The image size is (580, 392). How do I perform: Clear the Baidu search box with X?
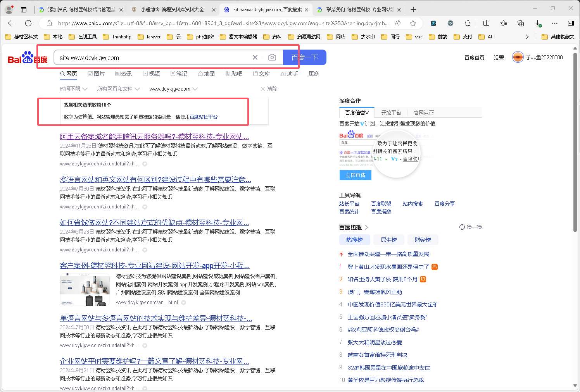pyautogui.click(x=255, y=57)
